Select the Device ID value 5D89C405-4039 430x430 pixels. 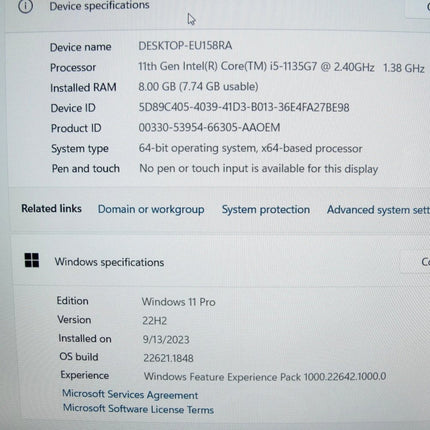244,108
